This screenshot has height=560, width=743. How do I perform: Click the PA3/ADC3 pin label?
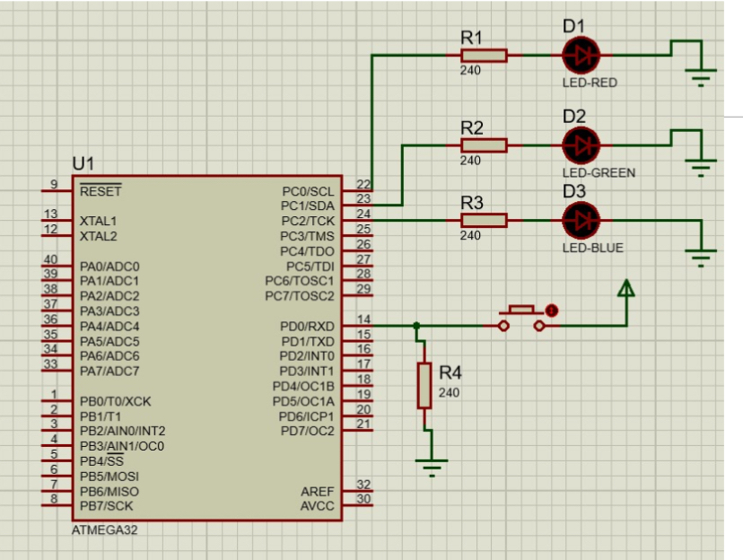click(x=109, y=311)
